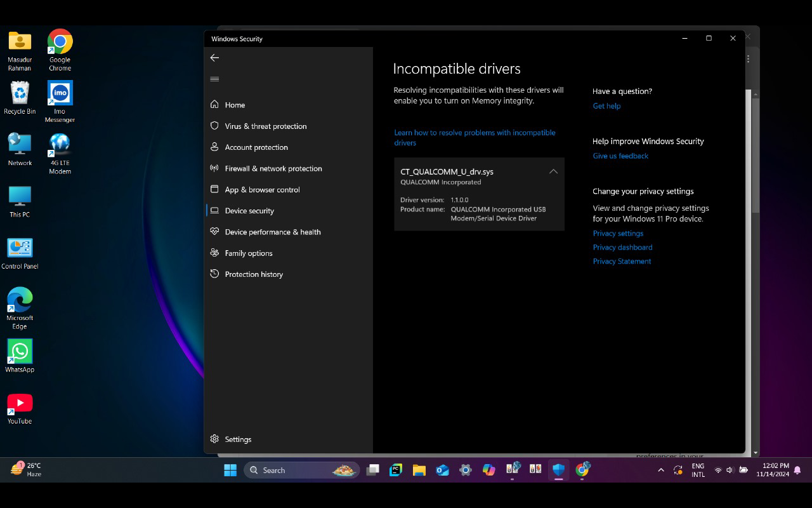Open Masudur Rahman user folder

pyautogui.click(x=20, y=50)
